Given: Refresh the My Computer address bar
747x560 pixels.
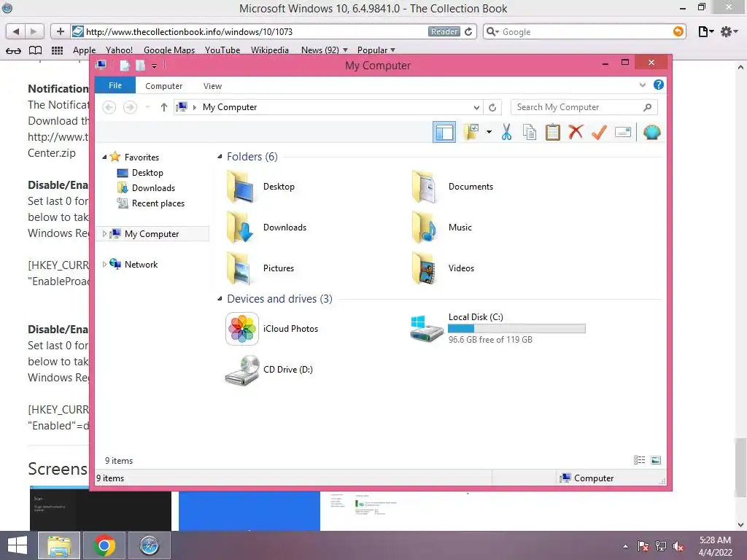Looking at the screenshot, I should tap(492, 108).
